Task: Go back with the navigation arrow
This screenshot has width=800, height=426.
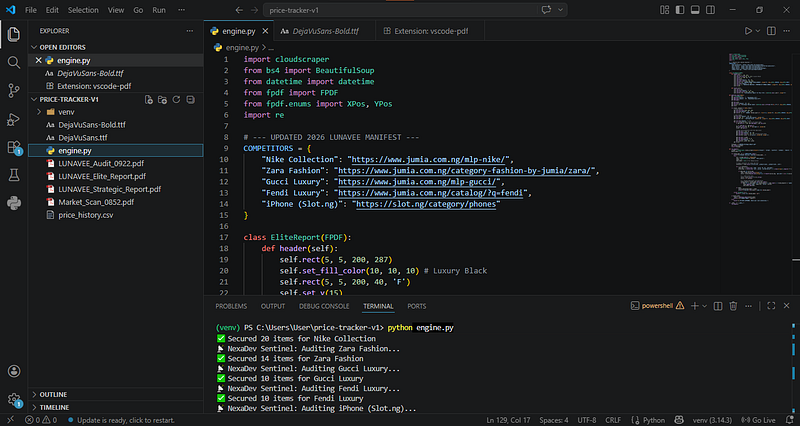Action: point(239,10)
